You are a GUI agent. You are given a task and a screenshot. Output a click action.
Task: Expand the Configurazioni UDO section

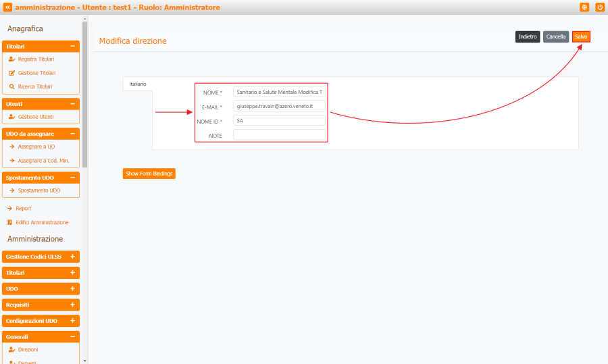click(72, 321)
